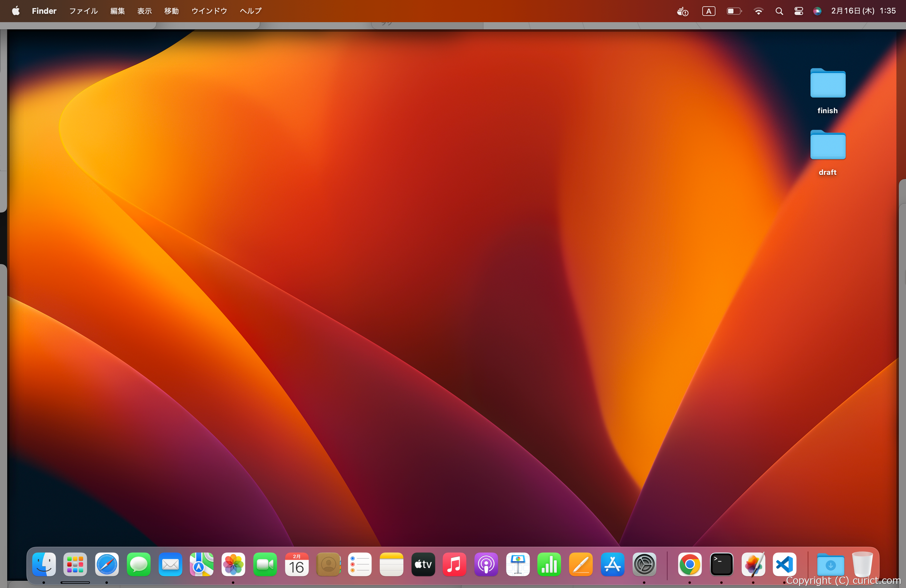Viewport: 906px width, 588px height.
Task: Select the draft folder on desktop
Action: point(828,145)
